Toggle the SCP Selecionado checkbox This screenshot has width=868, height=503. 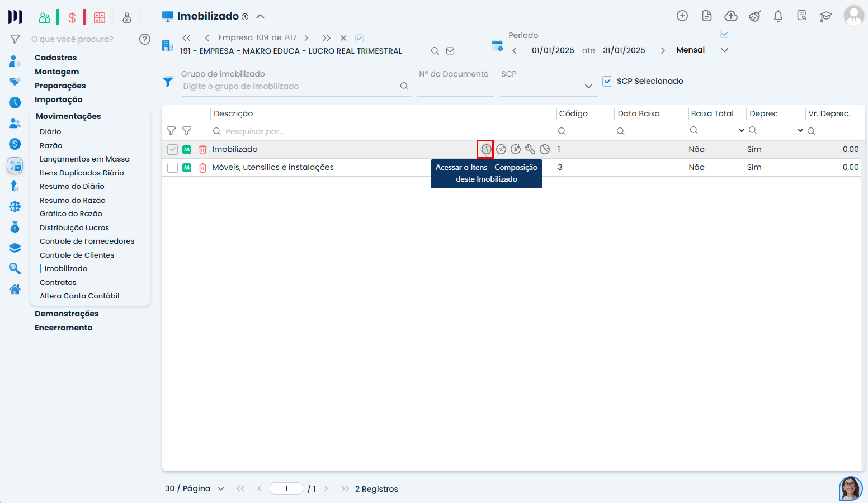click(x=607, y=81)
